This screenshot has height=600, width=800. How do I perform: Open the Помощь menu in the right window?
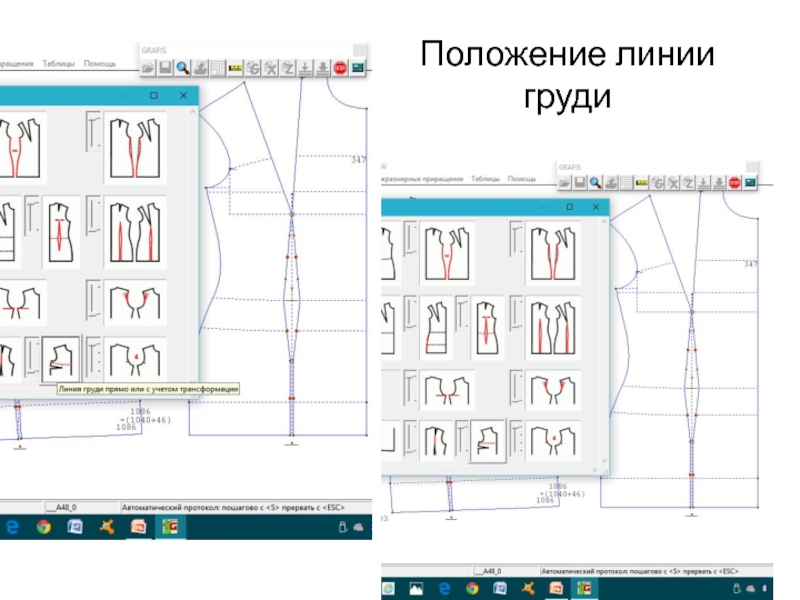[x=522, y=179]
